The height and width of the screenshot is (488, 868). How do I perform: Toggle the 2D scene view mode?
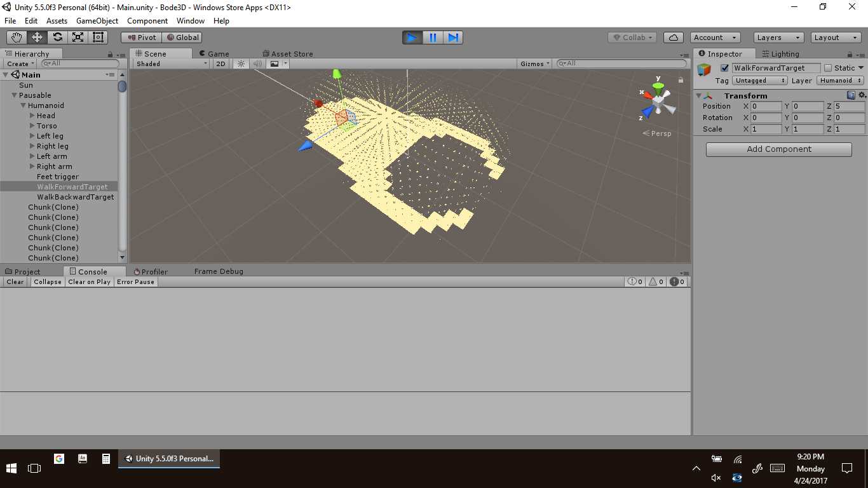pyautogui.click(x=220, y=64)
